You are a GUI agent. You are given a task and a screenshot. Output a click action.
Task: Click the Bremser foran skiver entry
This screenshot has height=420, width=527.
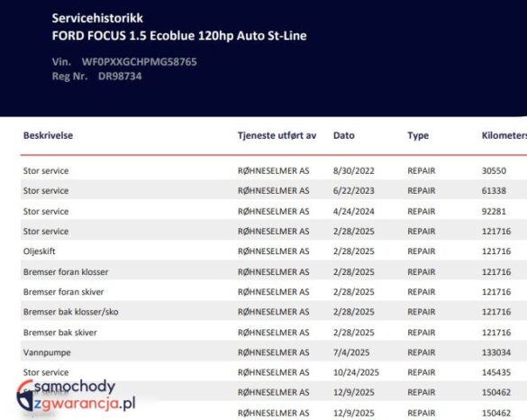click(x=64, y=292)
